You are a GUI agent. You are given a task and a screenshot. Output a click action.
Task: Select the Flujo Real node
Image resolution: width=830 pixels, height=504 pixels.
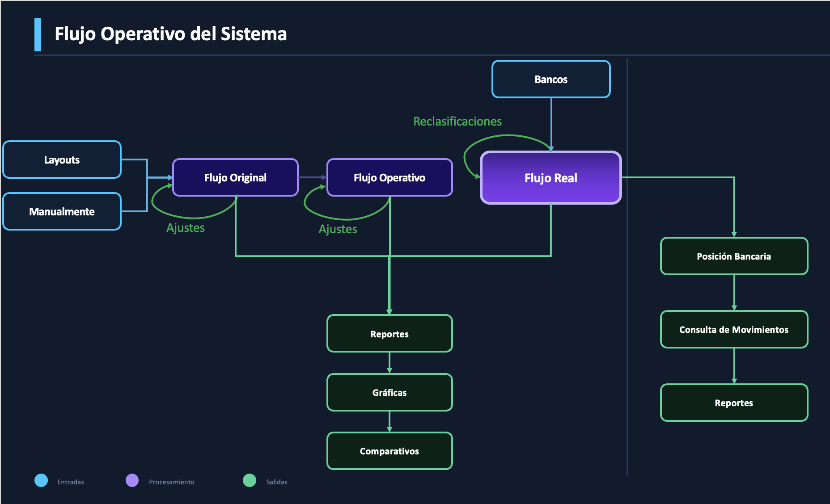pyautogui.click(x=551, y=178)
